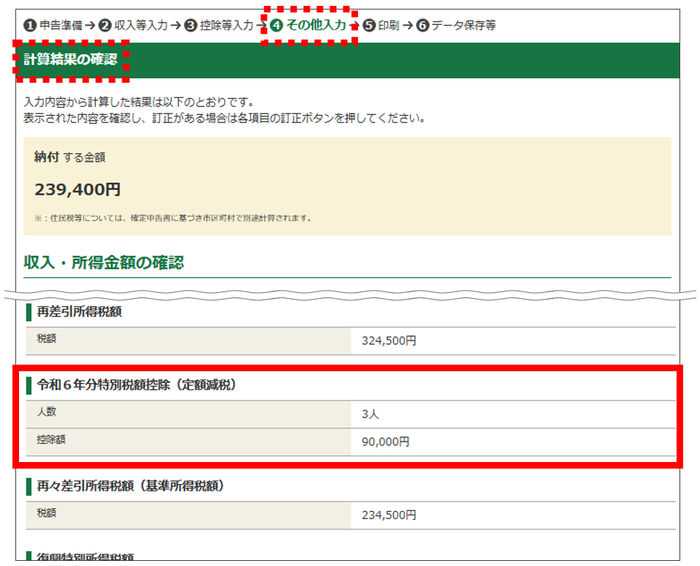Select the 再々差引所得税額 amount 234,500円
700x566 pixels.
pos(389,515)
